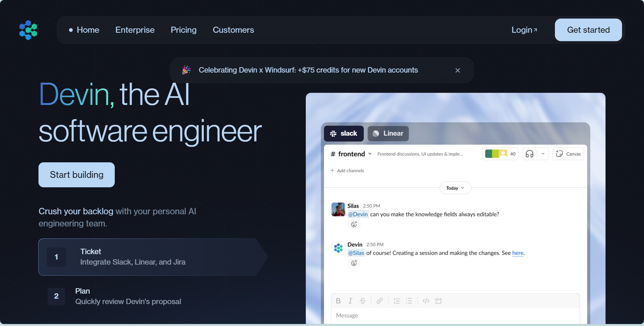Click the party popper banner icon
Screen dimensions: 644x326
[x=186, y=70]
